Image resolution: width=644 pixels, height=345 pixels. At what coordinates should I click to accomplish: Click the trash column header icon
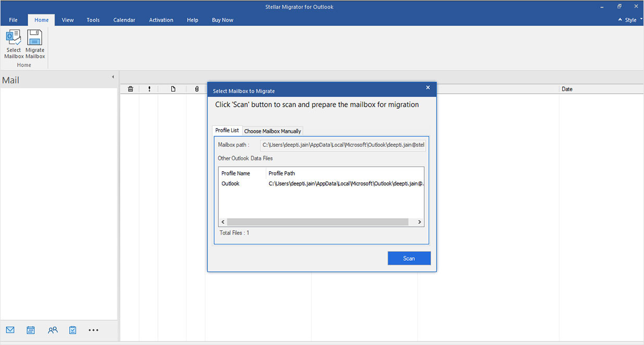coord(130,89)
